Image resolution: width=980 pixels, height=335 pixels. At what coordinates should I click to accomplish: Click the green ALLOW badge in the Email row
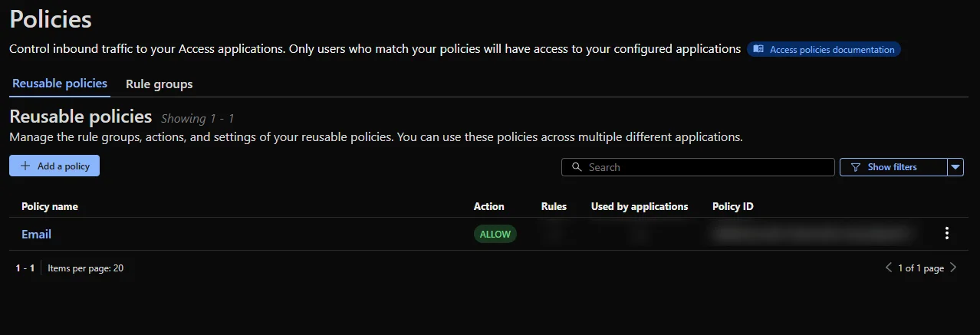coord(495,234)
